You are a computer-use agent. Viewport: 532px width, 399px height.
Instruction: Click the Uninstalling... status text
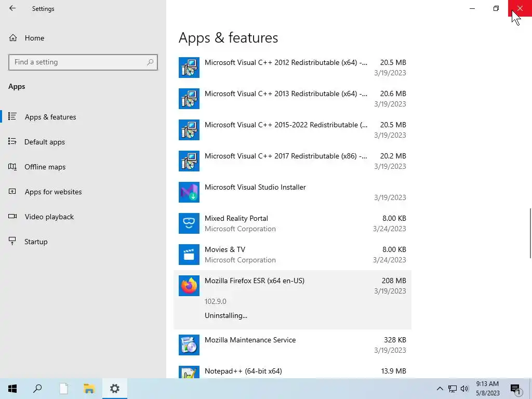click(226, 315)
